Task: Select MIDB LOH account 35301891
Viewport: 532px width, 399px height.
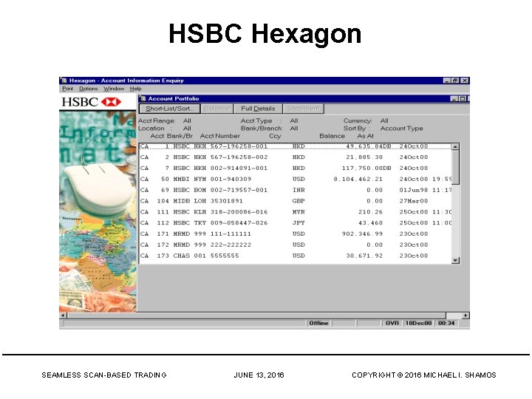Action: click(x=296, y=201)
